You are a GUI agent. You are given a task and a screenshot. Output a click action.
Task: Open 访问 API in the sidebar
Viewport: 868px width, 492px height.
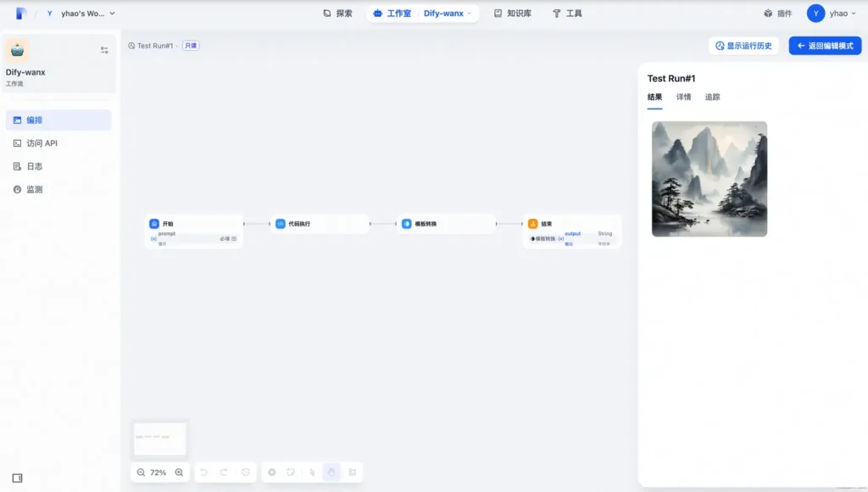(42, 143)
